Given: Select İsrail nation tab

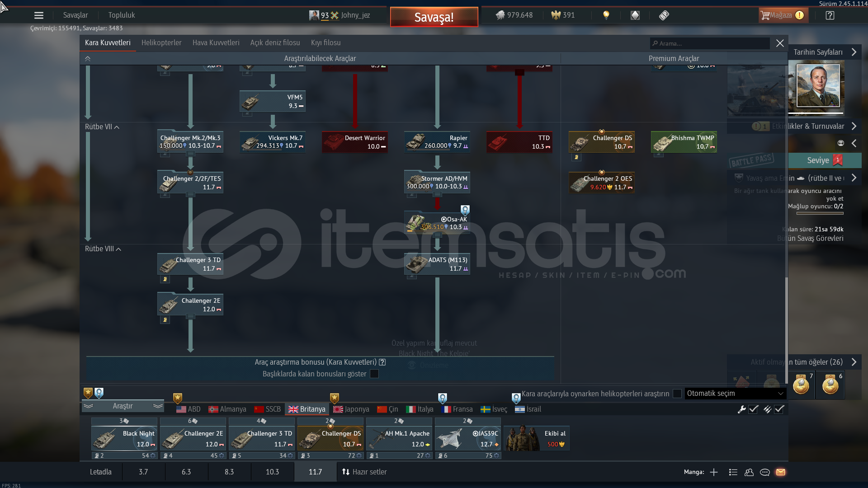Looking at the screenshot, I should pos(528,409).
